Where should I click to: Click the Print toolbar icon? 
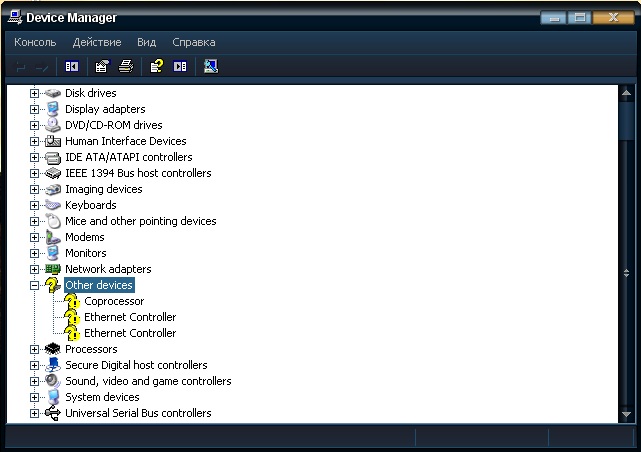126,66
